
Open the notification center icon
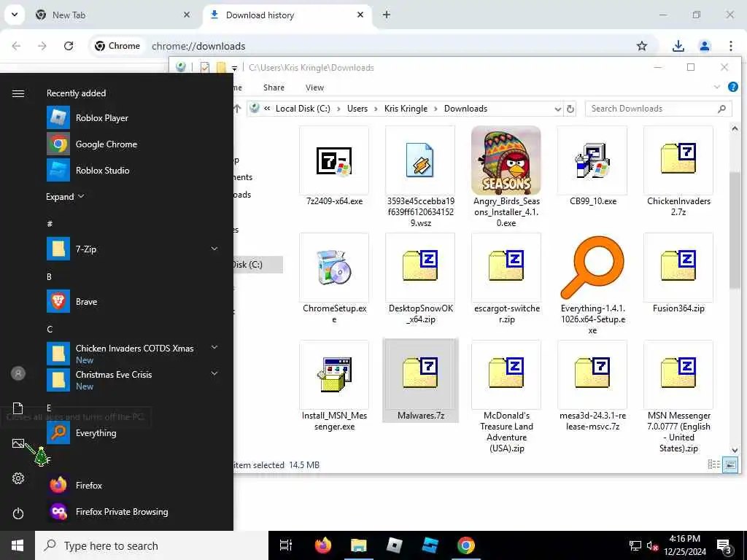[724, 546]
